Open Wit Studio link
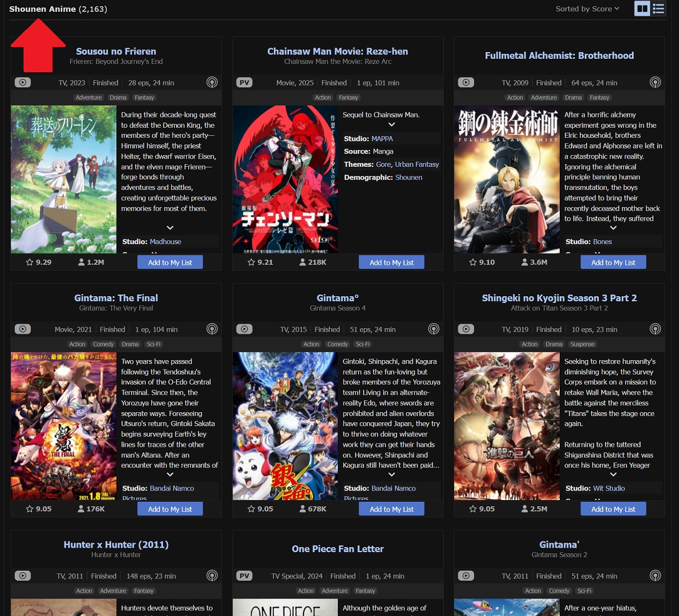The image size is (679, 616). click(608, 488)
